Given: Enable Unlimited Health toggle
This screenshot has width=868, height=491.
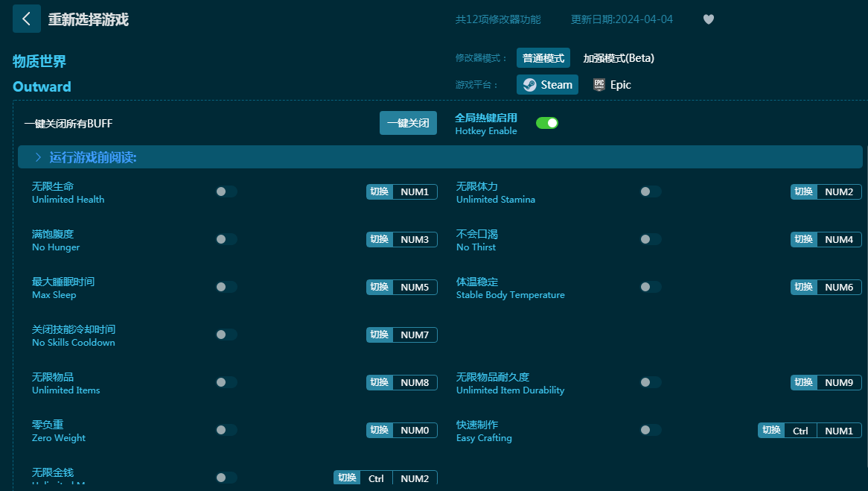Looking at the screenshot, I should click(226, 191).
